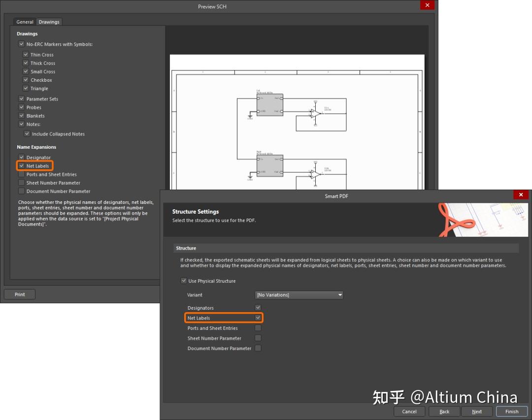Disable the Thick Cross marker

click(x=26, y=63)
